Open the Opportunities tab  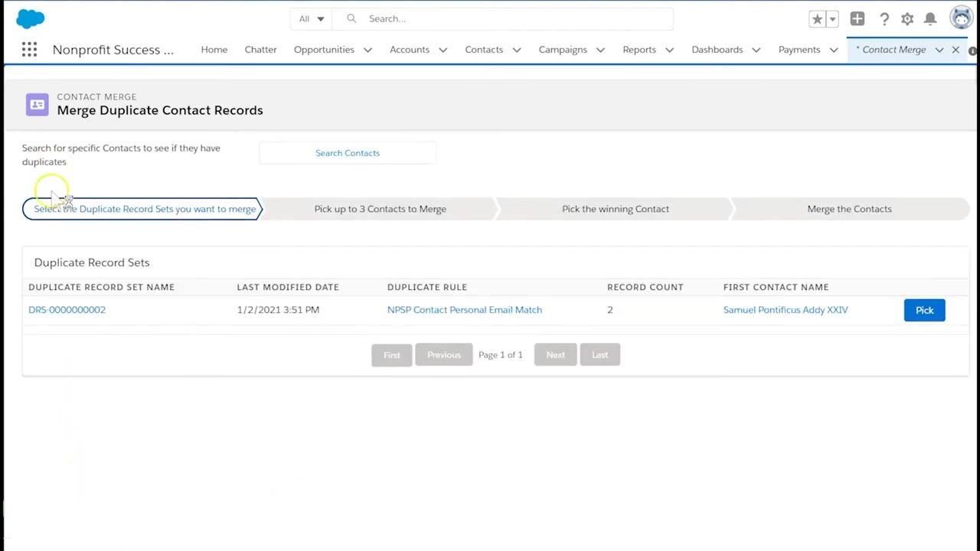[324, 50]
